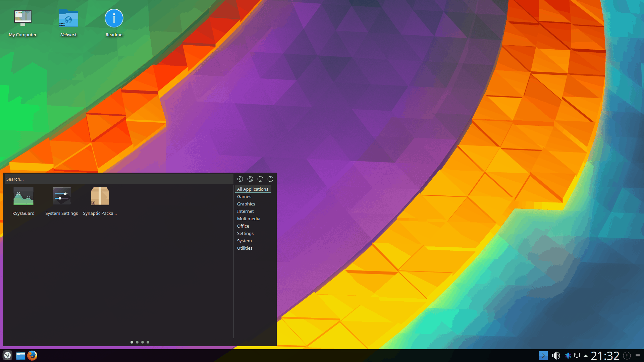The width and height of the screenshot is (644, 362).
Task: Open the notifications exclamation icon
Action: tap(627, 356)
